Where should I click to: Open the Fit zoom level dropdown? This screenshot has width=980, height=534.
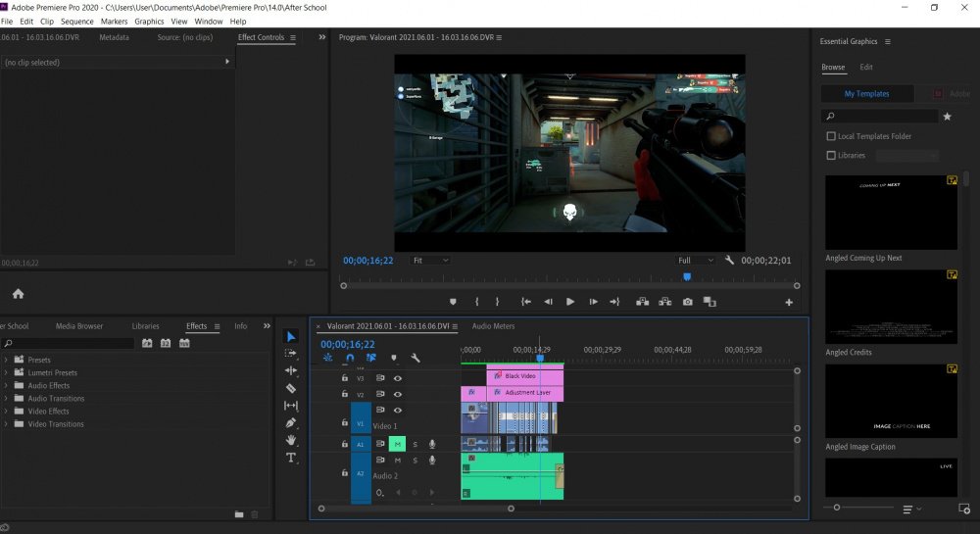pyautogui.click(x=430, y=260)
